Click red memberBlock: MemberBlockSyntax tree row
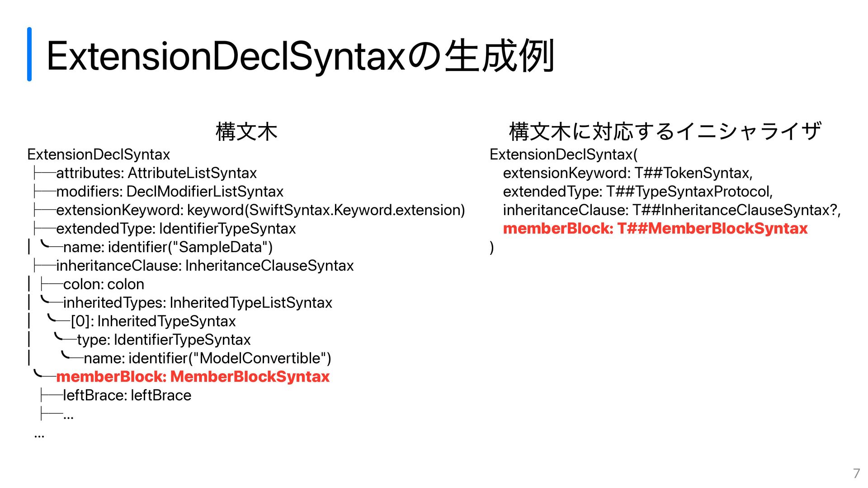868x488 pixels. click(x=193, y=377)
